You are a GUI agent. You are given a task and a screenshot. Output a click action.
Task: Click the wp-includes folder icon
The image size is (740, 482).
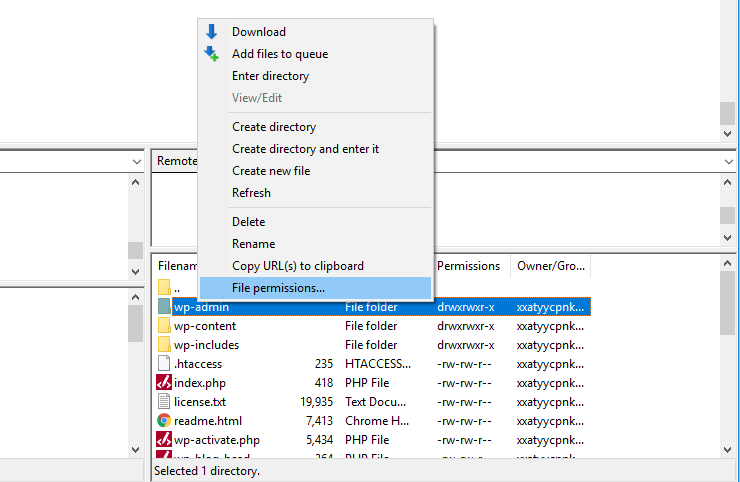pyautogui.click(x=164, y=344)
